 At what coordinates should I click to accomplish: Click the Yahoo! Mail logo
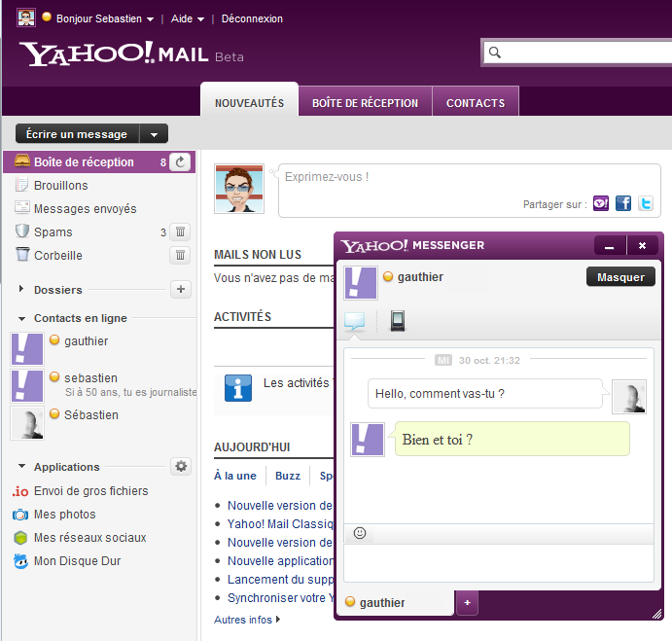tap(131, 54)
